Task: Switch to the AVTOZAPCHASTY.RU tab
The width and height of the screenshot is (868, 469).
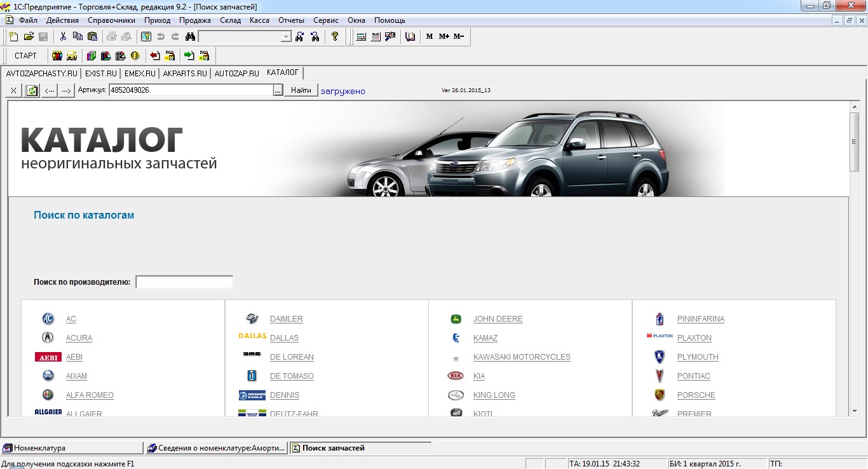Action: tap(41, 73)
